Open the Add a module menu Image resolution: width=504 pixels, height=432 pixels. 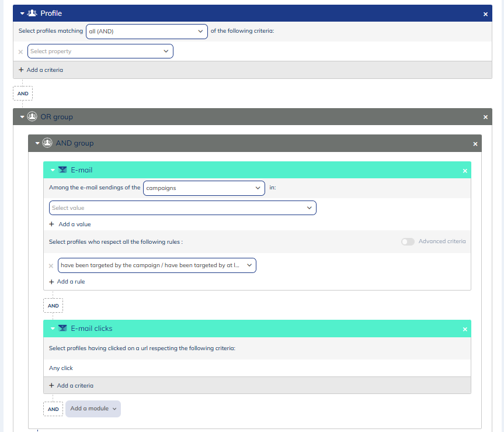pyautogui.click(x=93, y=409)
